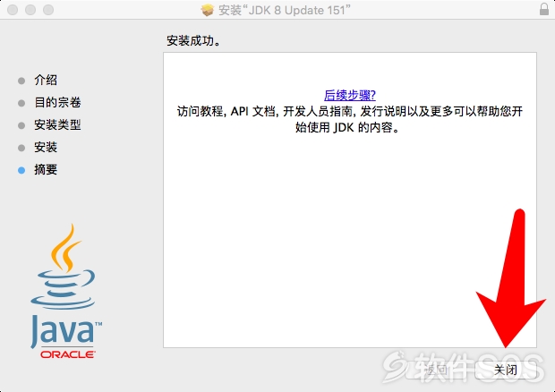Select the 介绍 step in sidebar
The height and width of the screenshot is (392, 555).
click(x=46, y=80)
